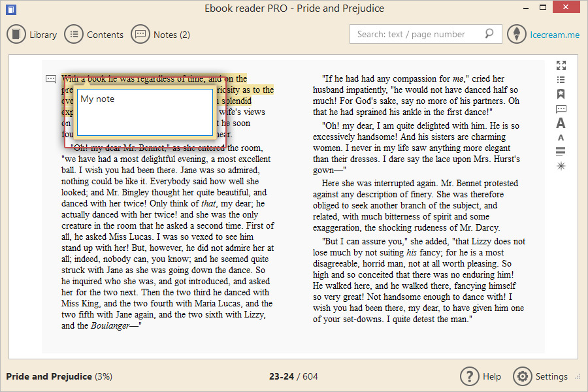Decrease font size with the small A
588x392 pixels.
(x=561, y=138)
